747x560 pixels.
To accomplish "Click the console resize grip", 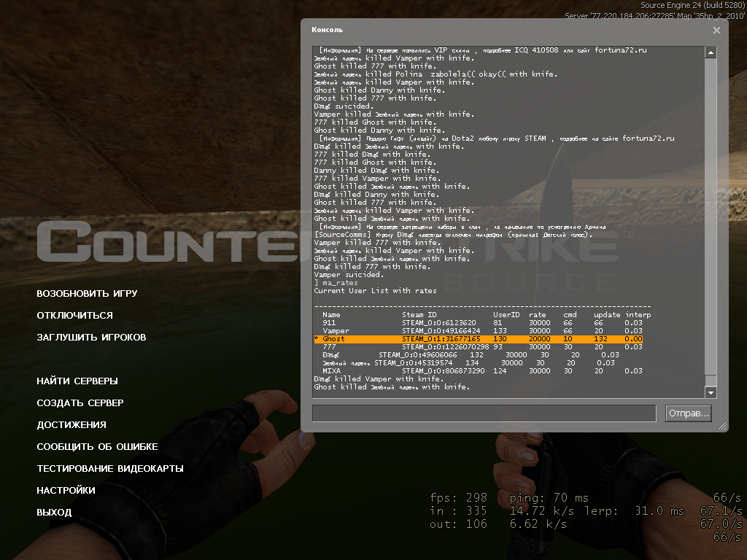I will (x=722, y=426).
